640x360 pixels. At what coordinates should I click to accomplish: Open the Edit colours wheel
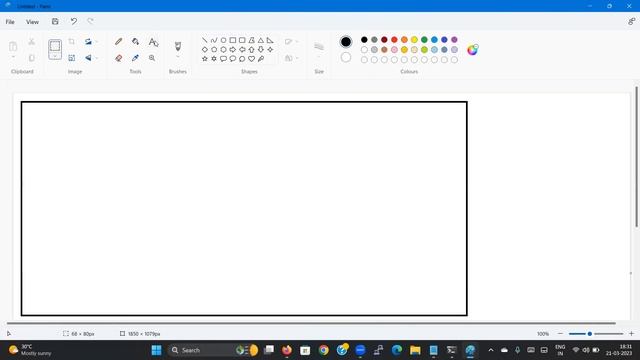click(473, 49)
